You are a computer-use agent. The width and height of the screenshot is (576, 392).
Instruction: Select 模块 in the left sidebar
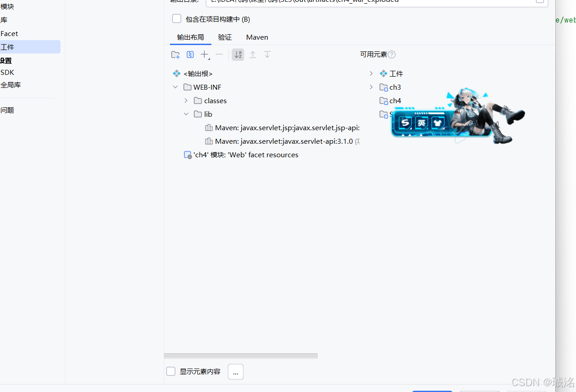click(7, 7)
